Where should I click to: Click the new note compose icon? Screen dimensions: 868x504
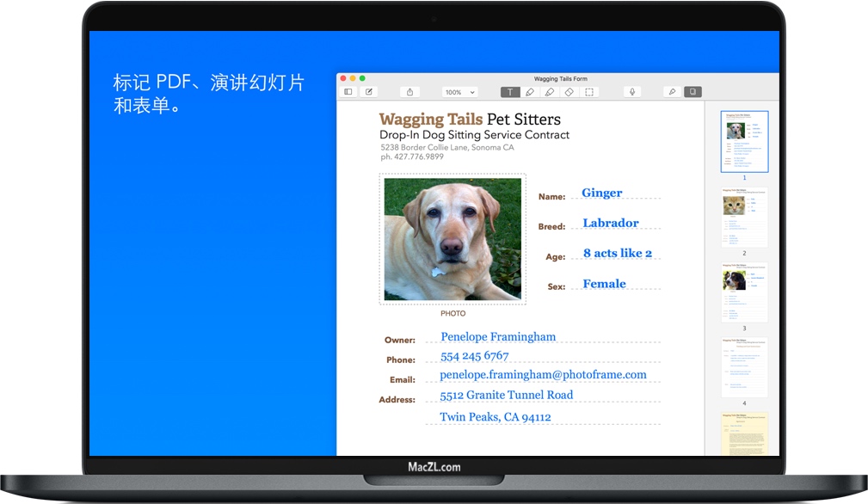point(369,92)
